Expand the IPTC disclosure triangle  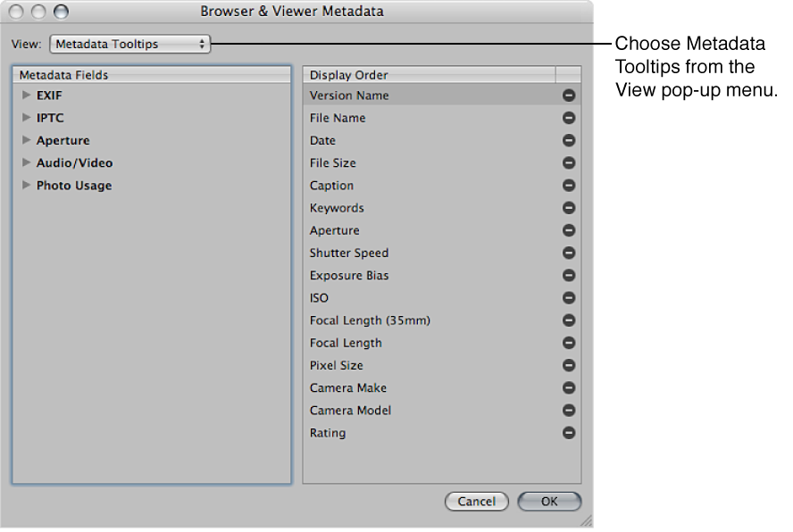tap(26, 118)
